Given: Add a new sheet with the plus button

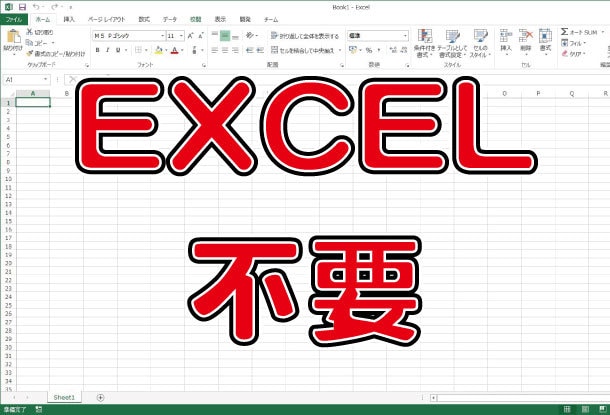Looking at the screenshot, I should tap(100, 397).
